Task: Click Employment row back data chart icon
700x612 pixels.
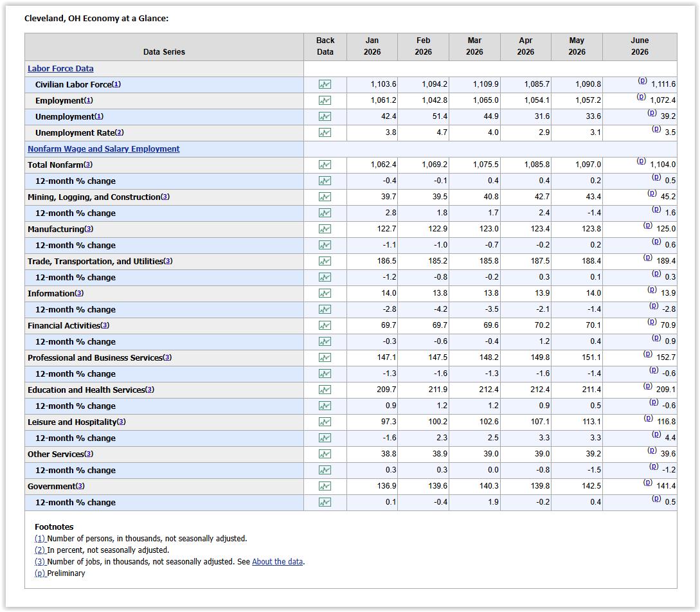Action: (325, 100)
